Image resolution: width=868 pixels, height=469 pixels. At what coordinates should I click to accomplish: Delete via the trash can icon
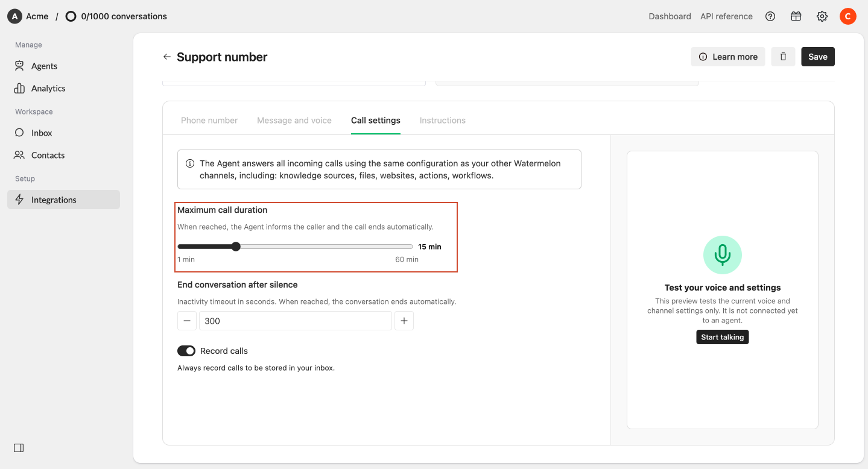[783, 57]
